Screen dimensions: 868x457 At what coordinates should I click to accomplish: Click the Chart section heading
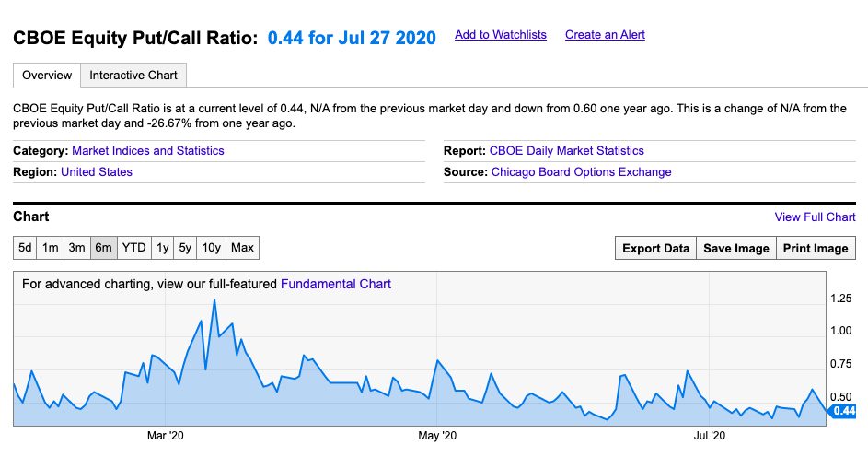31,217
